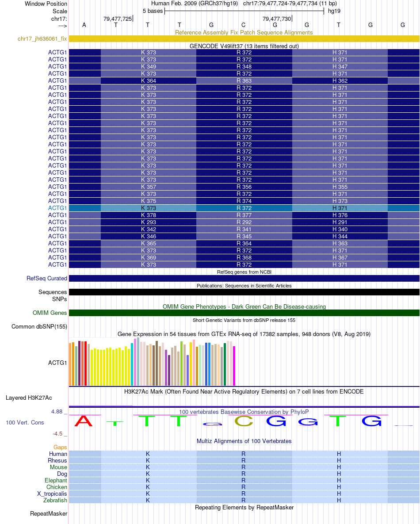Click the red A in conservation logo
The height and width of the screenshot is (524, 420).
(x=83, y=421)
